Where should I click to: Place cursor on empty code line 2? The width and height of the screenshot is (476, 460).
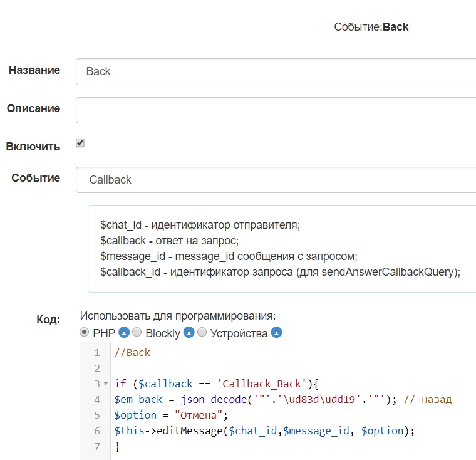[188, 368]
